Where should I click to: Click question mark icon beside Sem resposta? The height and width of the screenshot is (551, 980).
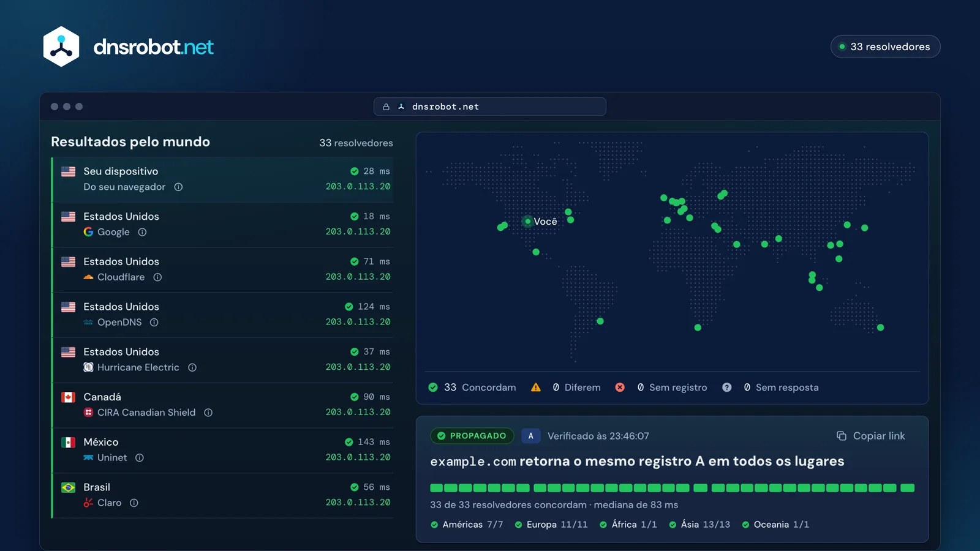[x=726, y=388]
